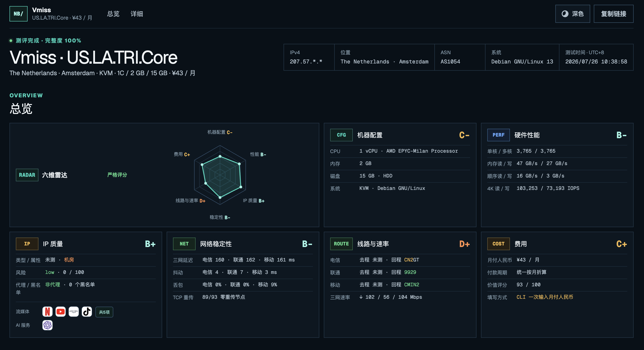Click the RADAR badge
The height and width of the screenshot is (350, 644).
tap(27, 175)
